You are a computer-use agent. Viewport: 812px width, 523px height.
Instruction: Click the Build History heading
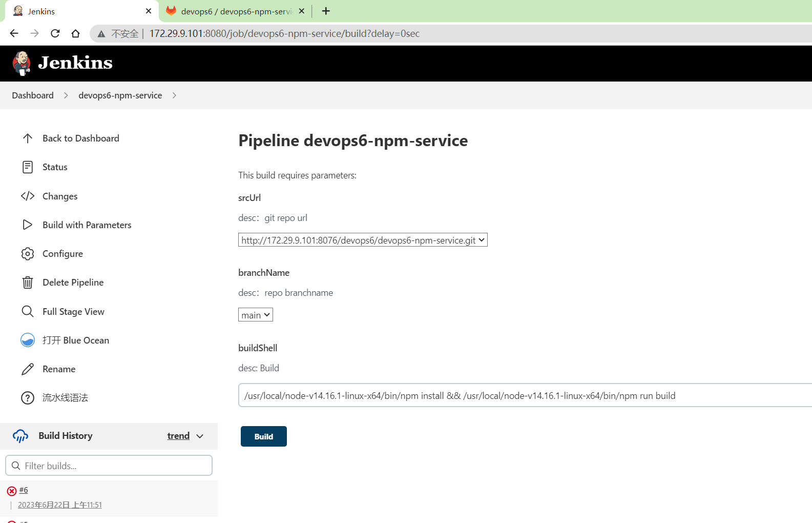point(66,436)
